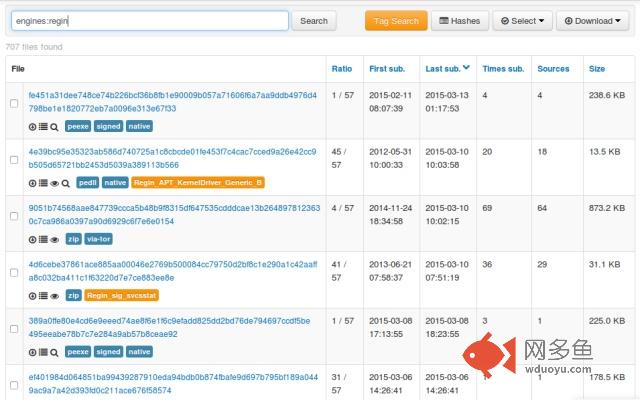
Task: Tick the checkbox for file 4e39bc95e
Action: tap(14, 159)
